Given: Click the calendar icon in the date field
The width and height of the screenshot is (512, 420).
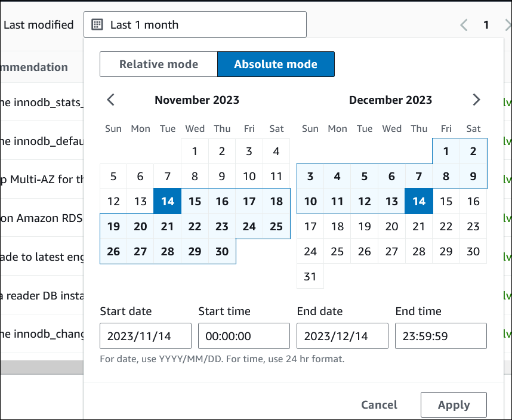Looking at the screenshot, I should tap(97, 24).
